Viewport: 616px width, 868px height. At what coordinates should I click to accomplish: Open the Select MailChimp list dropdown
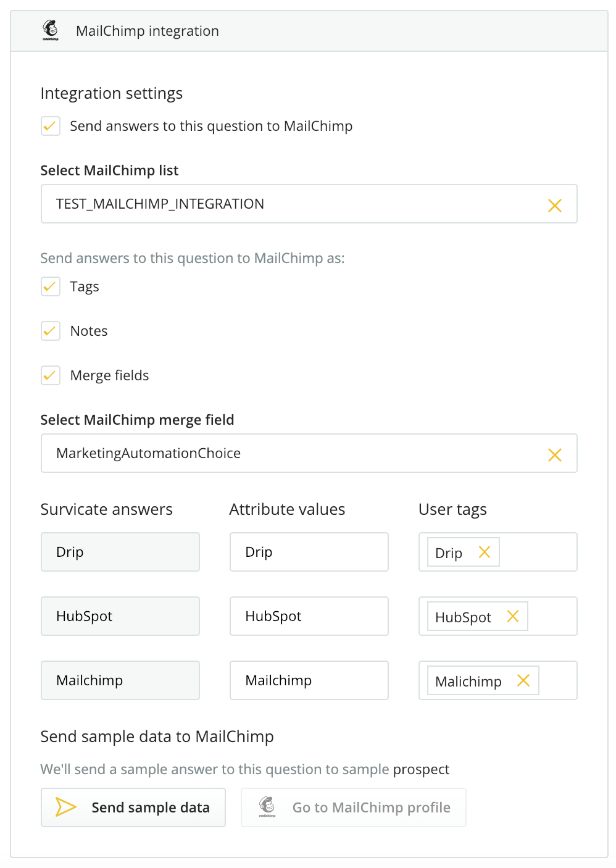(309, 204)
